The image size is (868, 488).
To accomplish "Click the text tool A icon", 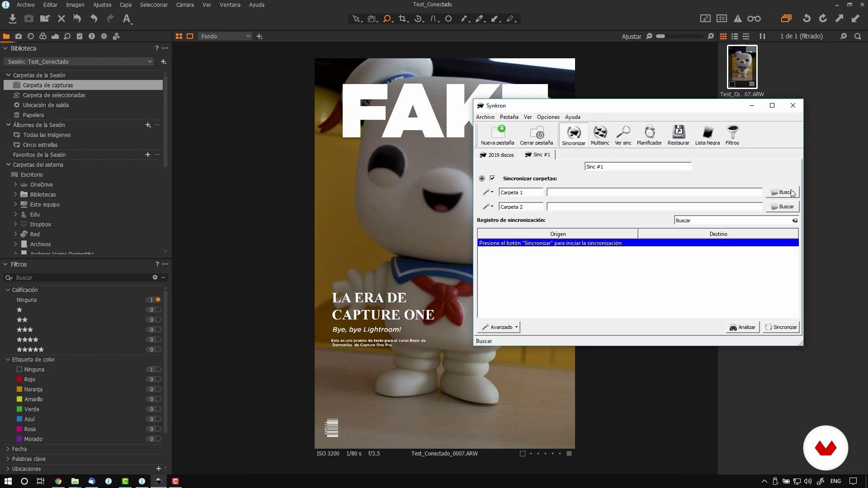I will point(127,19).
